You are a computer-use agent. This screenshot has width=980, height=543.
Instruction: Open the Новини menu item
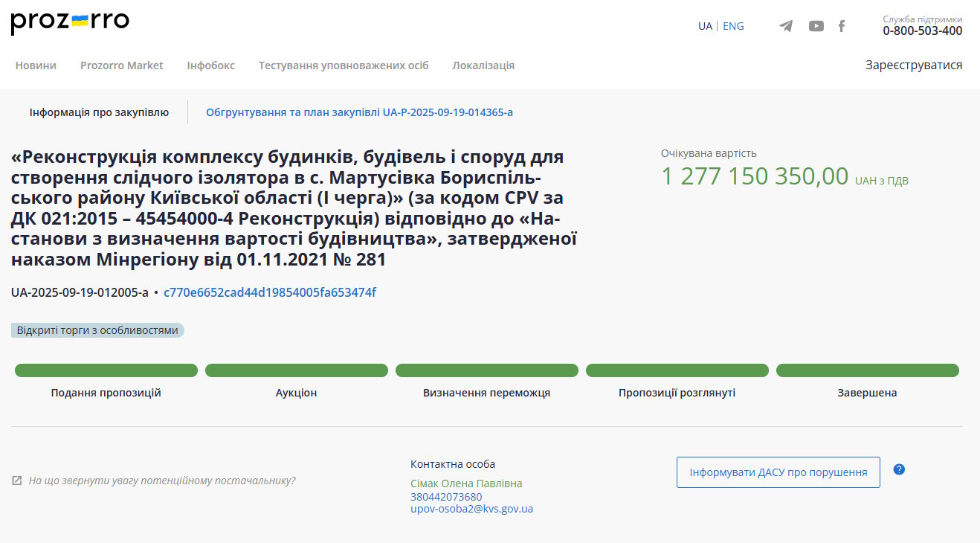[x=36, y=65]
